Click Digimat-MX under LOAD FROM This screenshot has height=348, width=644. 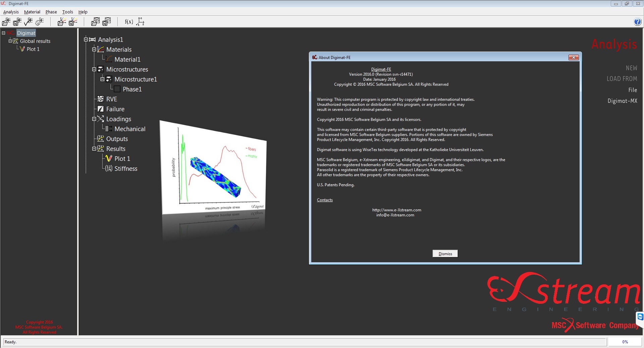point(622,101)
